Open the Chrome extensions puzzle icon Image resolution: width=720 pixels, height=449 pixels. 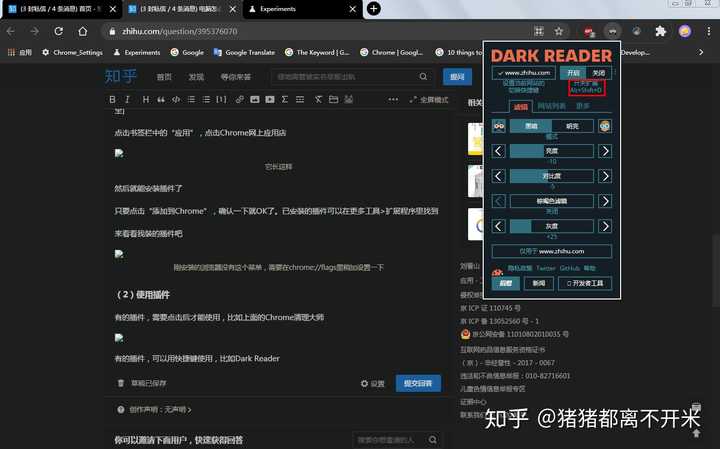[x=660, y=31]
